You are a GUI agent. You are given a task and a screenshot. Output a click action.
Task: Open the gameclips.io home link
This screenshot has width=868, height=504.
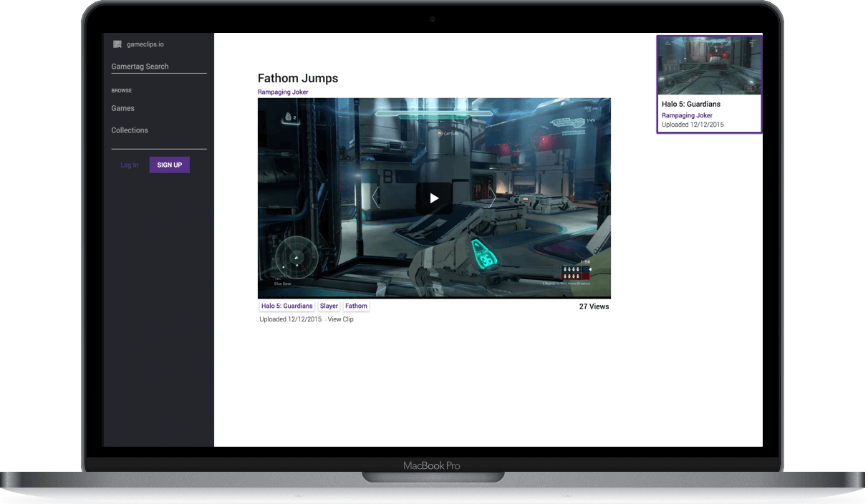145,44
